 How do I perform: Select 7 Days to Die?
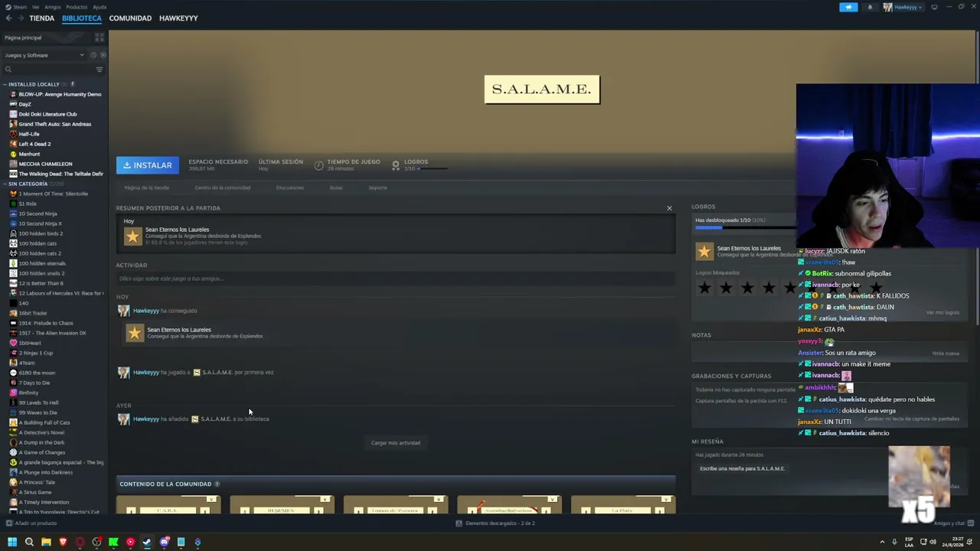pos(34,383)
